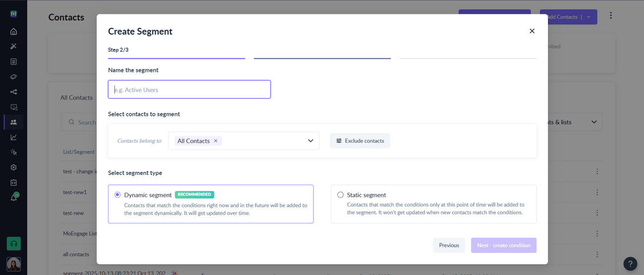The image size is (644, 275).
Task: Click the MoEngage List name
Action: pyautogui.click(x=80, y=233)
